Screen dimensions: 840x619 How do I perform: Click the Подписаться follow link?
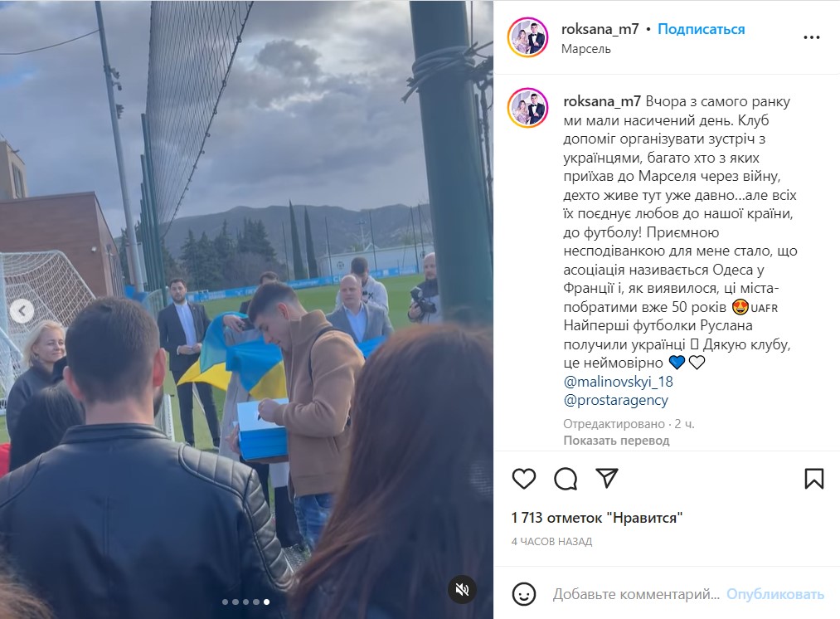tap(701, 29)
